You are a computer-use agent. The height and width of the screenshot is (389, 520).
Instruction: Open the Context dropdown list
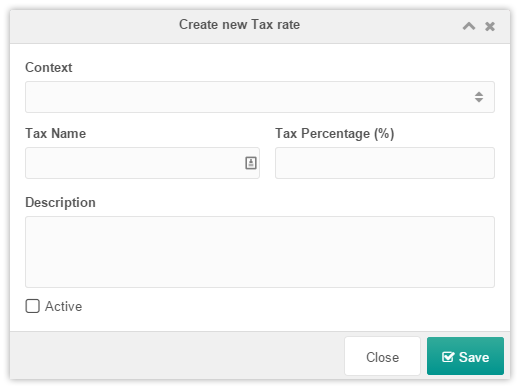point(260,97)
